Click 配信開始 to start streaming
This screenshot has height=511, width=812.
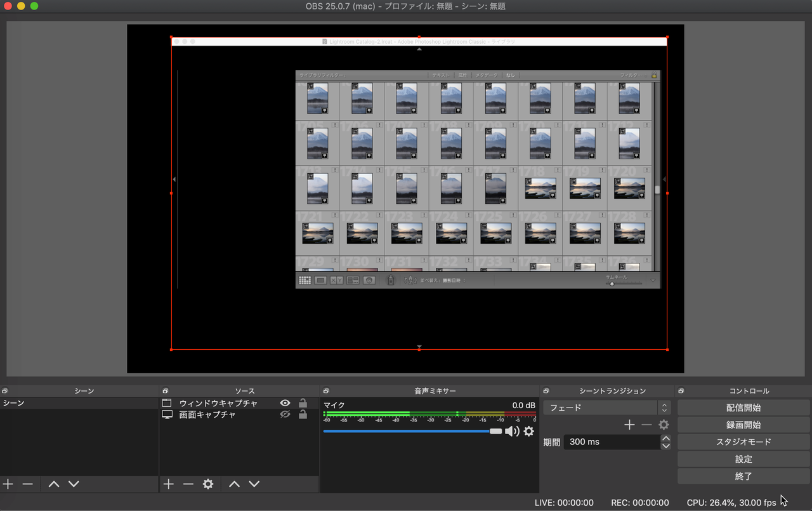(x=743, y=408)
